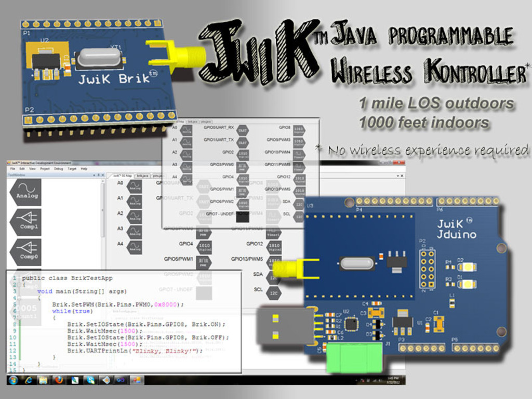Click the taskbar clock showing the date

pyautogui.click(x=393, y=380)
